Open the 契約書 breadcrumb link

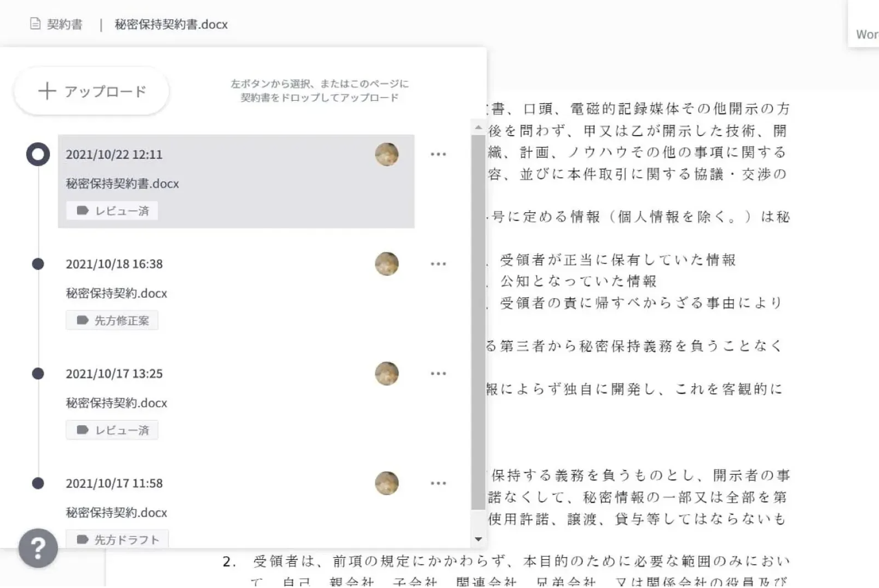(65, 24)
